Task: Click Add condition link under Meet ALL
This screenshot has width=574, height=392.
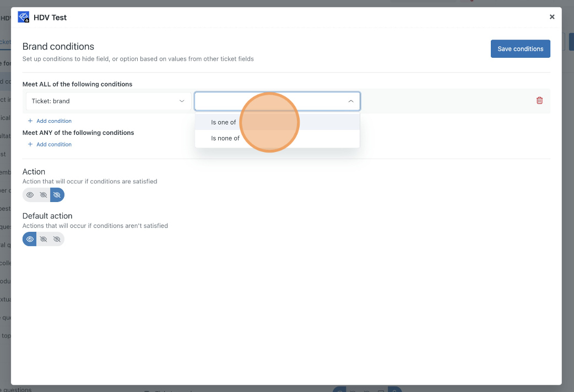Action: (53, 121)
